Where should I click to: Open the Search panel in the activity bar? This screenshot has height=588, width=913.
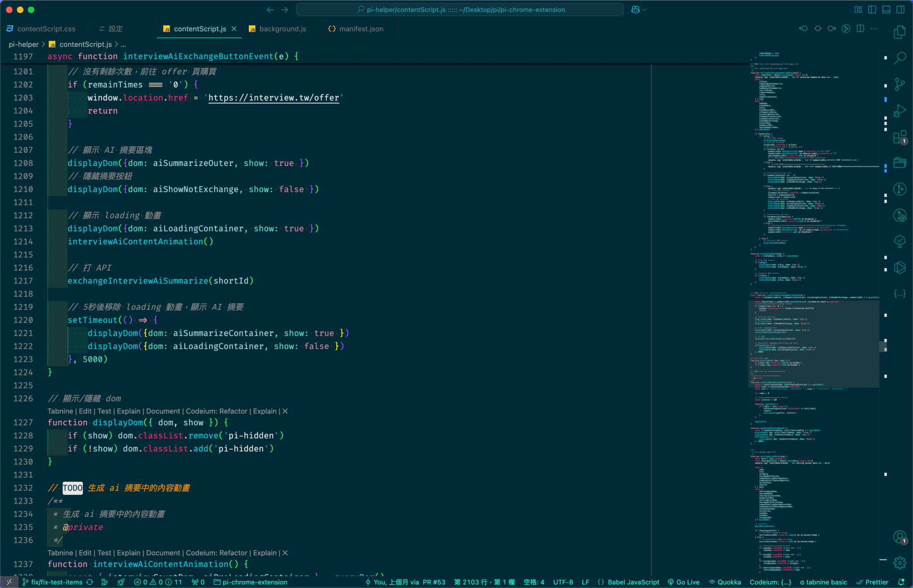(x=900, y=58)
